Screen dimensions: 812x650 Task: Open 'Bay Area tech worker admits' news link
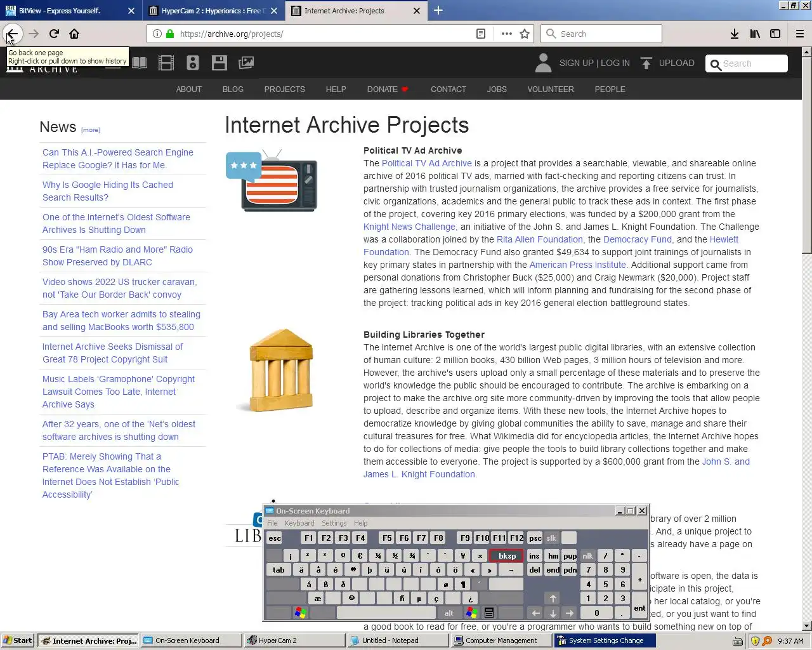tap(121, 321)
